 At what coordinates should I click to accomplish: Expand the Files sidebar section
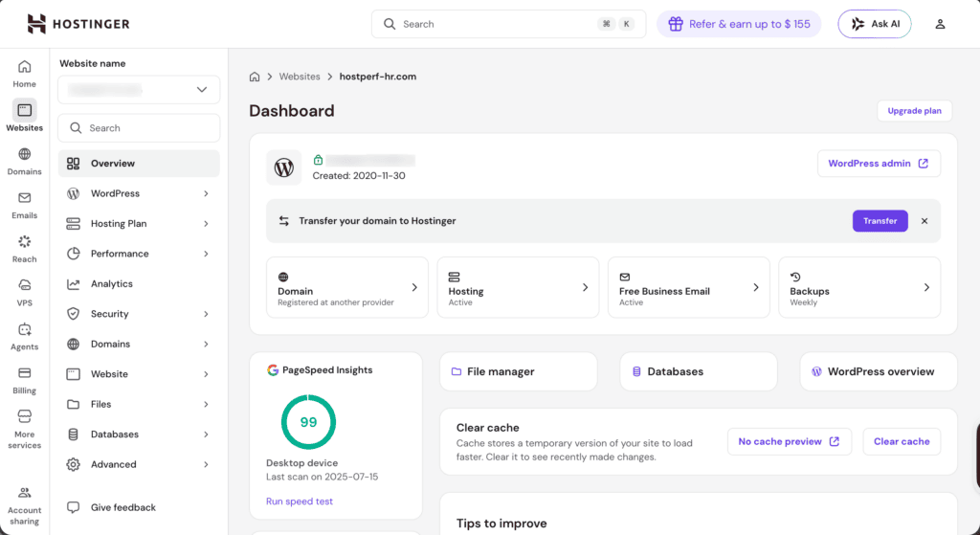pos(139,404)
